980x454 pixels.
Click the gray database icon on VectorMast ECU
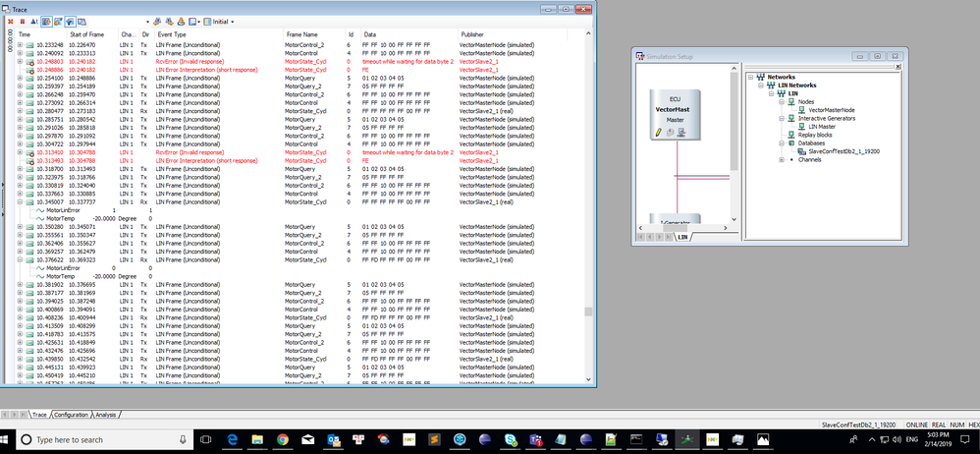(670, 132)
